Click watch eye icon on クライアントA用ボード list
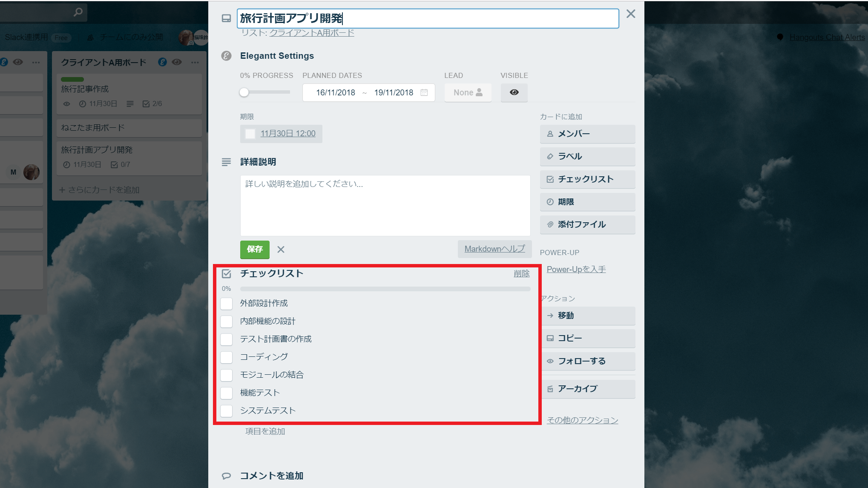This screenshot has width=868, height=488. (x=177, y=62)
